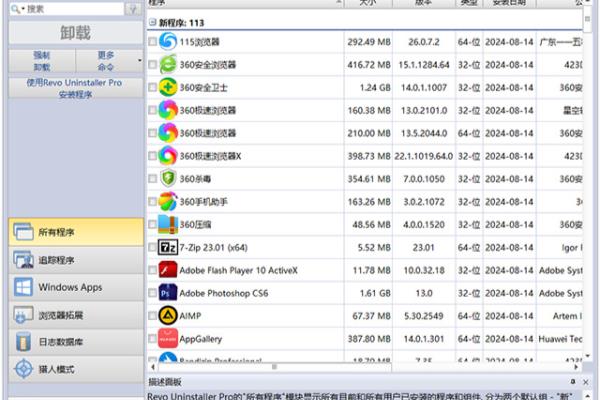Click the 115浏览器 app icon
600x400 pixels.
168,41
